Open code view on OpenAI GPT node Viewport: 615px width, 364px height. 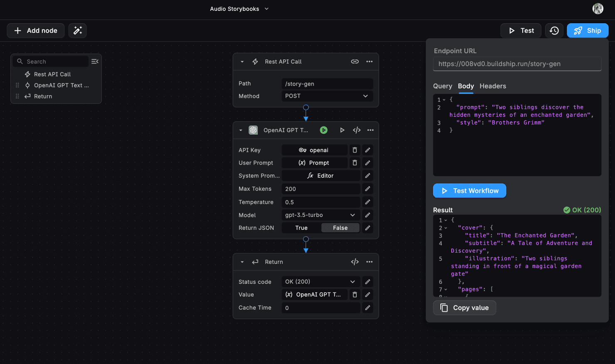coord(357,130)
